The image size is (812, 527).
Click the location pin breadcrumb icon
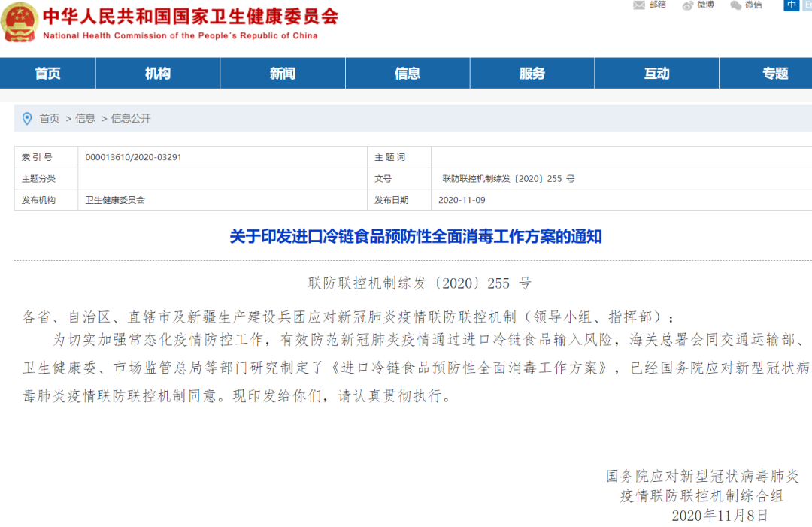pyautogui.click(x=27, y=118)
